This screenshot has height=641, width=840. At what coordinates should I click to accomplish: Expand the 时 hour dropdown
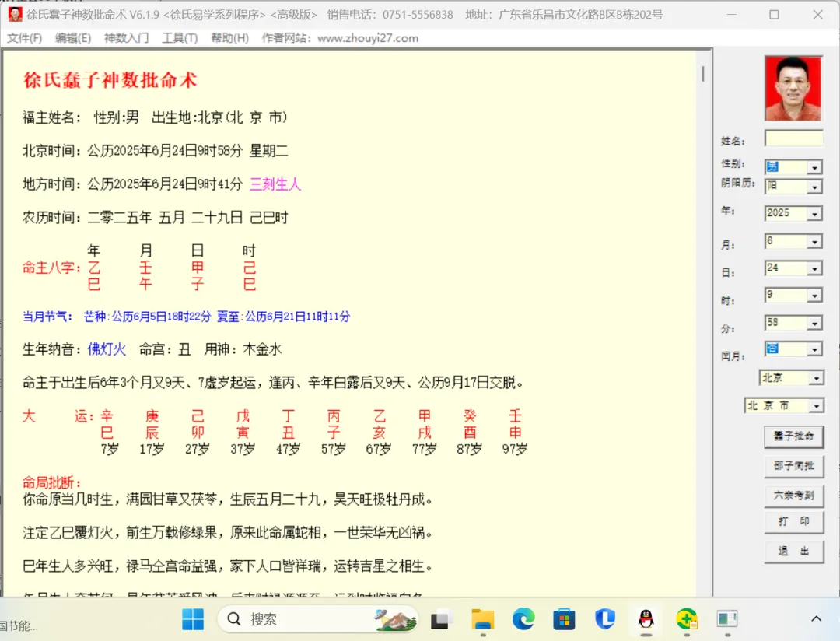pyautogui.click(x=814, y=296)
